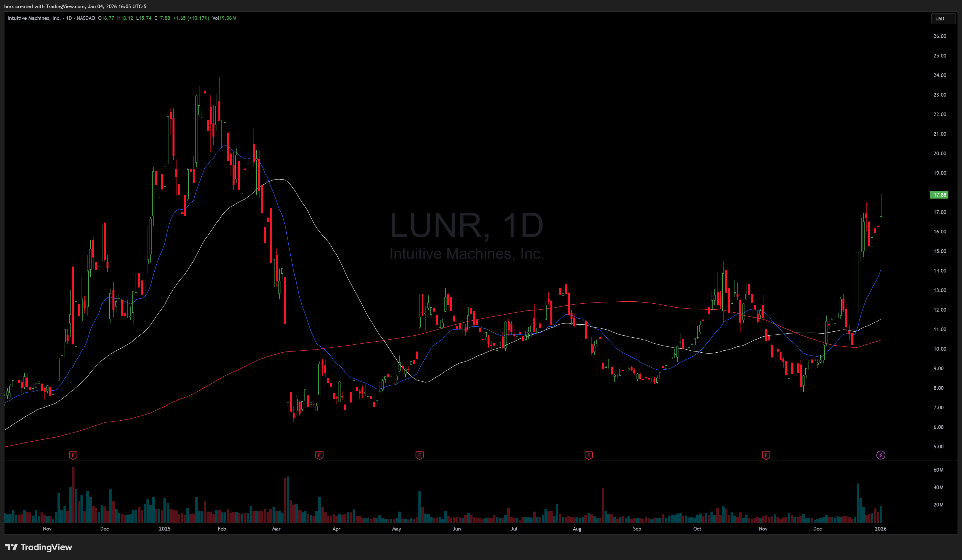Select the mid-May earnings E marker
This screenshot has height=560, width=962.
click(419, 455)
